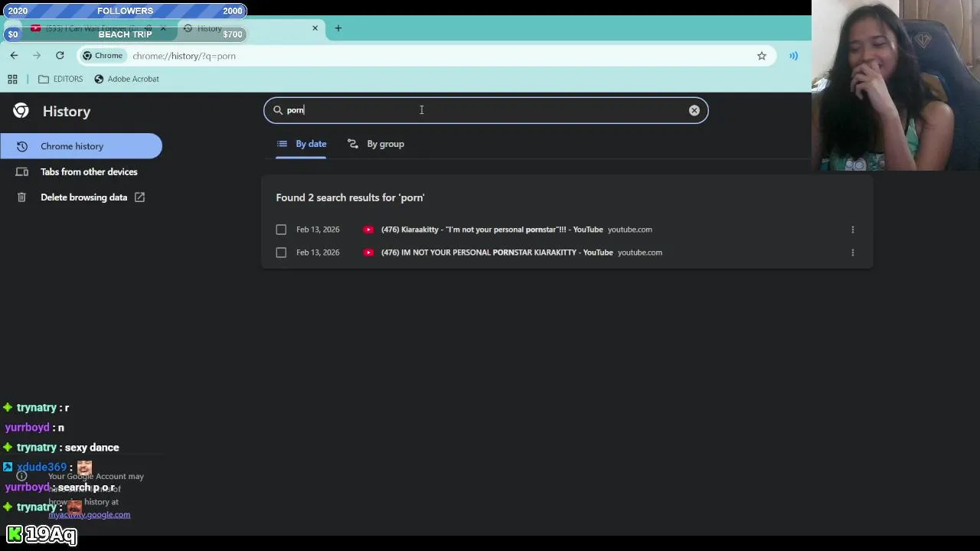The image size is (980, 551).
Task: Click youtube.com domain of second result
Action: [x=639, y=253]
